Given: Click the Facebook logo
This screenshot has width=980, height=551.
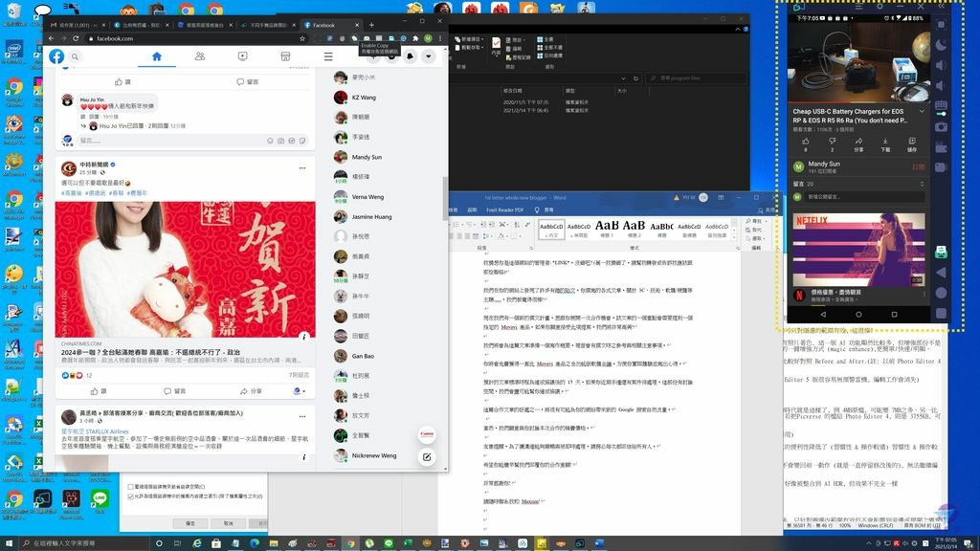Looking at the screenshot, I should tap(56, 56).
